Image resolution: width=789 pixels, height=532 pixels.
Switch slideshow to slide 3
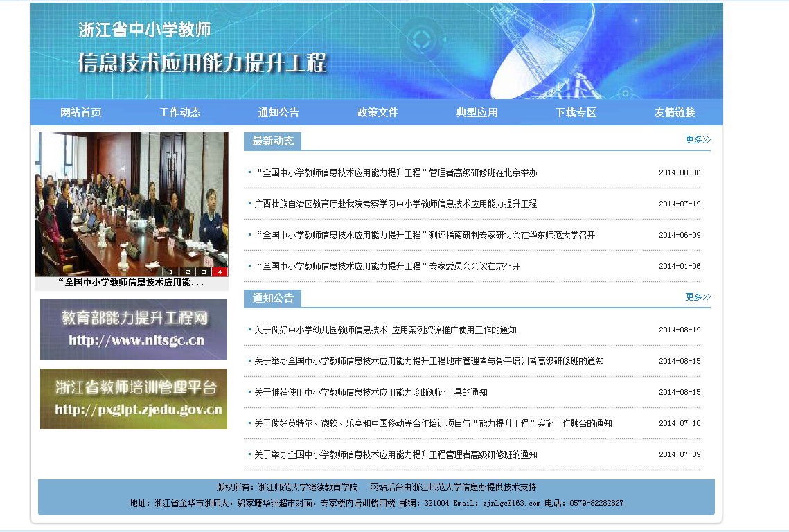pyautogui.click(x=204, y=272)
